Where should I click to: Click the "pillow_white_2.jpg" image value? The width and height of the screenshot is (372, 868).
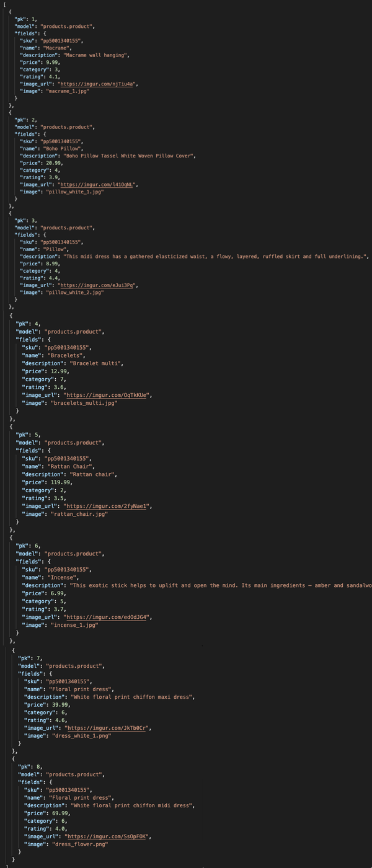pos(75,293)
